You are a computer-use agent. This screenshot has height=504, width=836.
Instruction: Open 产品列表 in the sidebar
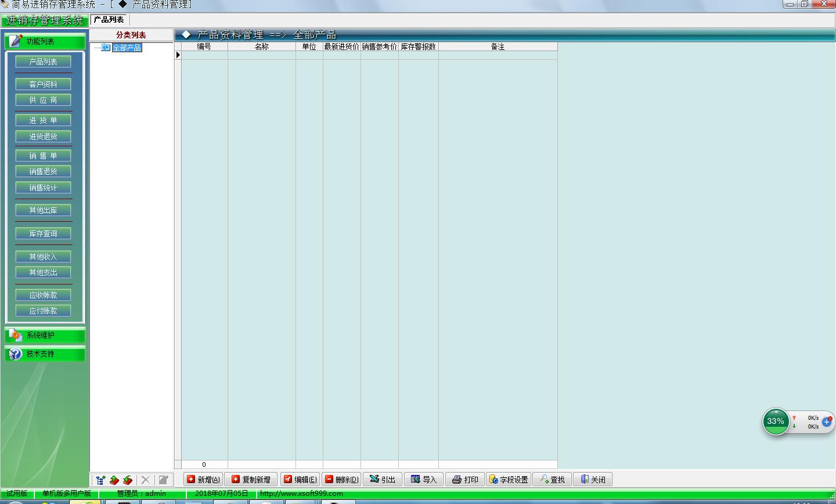coord(44,62)
